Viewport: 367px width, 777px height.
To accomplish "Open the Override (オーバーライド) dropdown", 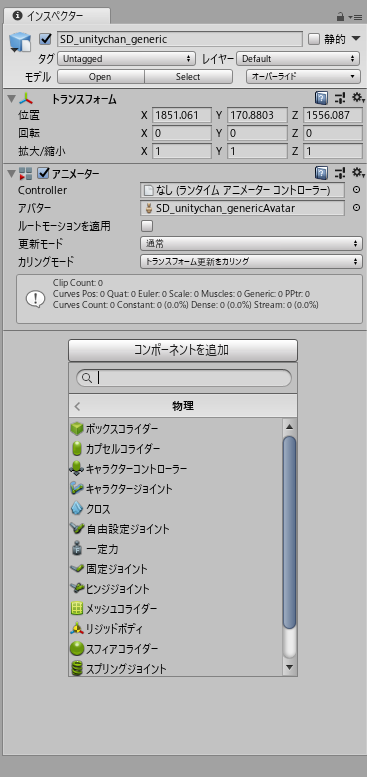I will click(303, 77).
